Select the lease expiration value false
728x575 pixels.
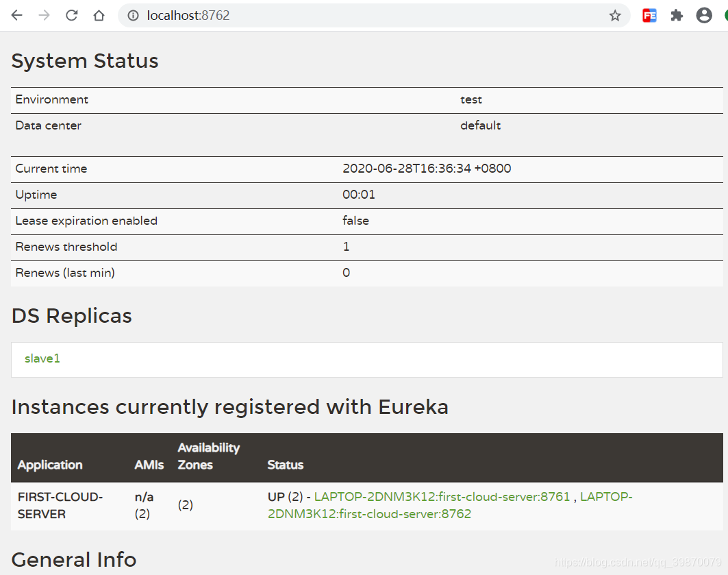(x=355, y=221)
